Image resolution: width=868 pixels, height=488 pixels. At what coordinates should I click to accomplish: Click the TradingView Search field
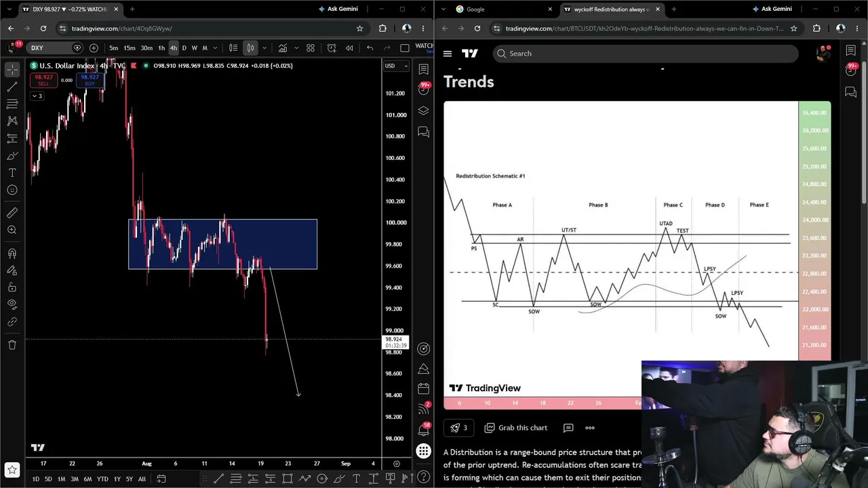click(646, 54)
